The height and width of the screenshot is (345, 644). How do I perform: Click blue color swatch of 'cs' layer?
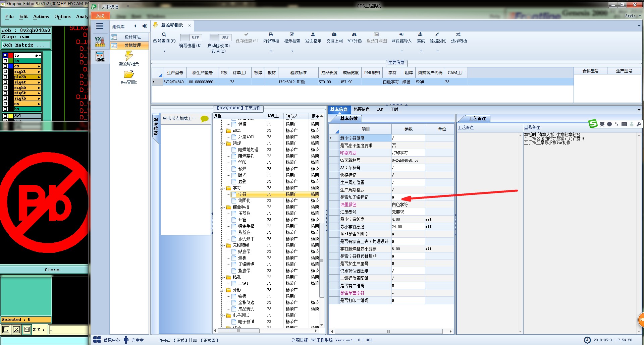(x=11, y=66)
